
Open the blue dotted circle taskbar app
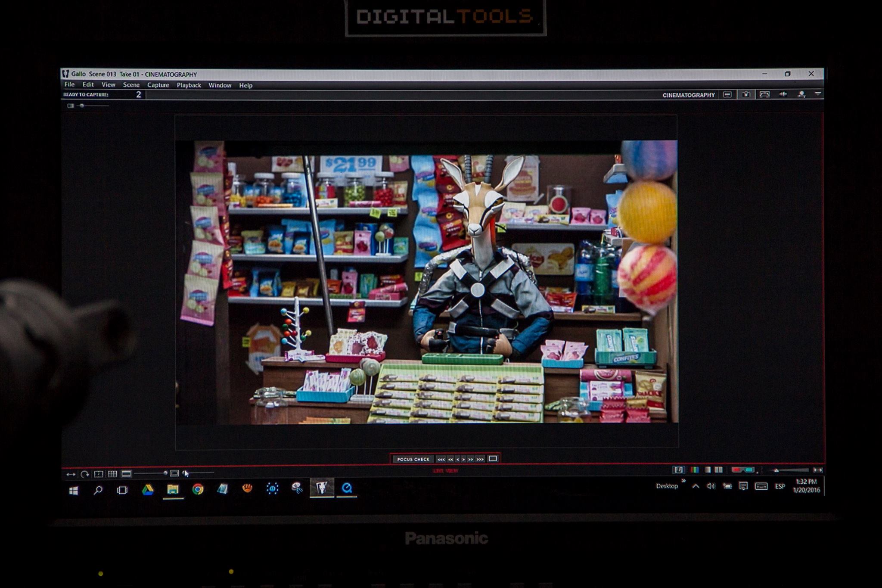tap(272, 488)
